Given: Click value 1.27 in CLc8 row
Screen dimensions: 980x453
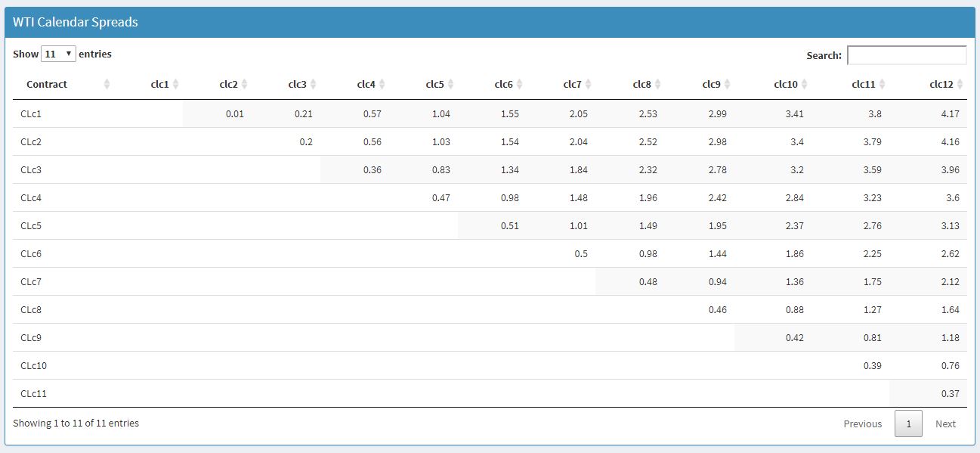Looking at the screenshot, I should pyautogui.click(x=873, y=309).
